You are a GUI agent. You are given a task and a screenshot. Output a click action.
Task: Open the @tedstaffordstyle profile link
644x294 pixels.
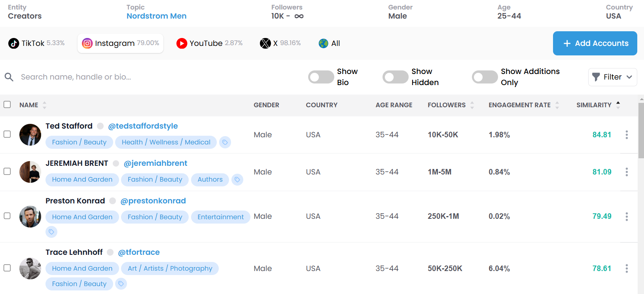coord(143,126)
